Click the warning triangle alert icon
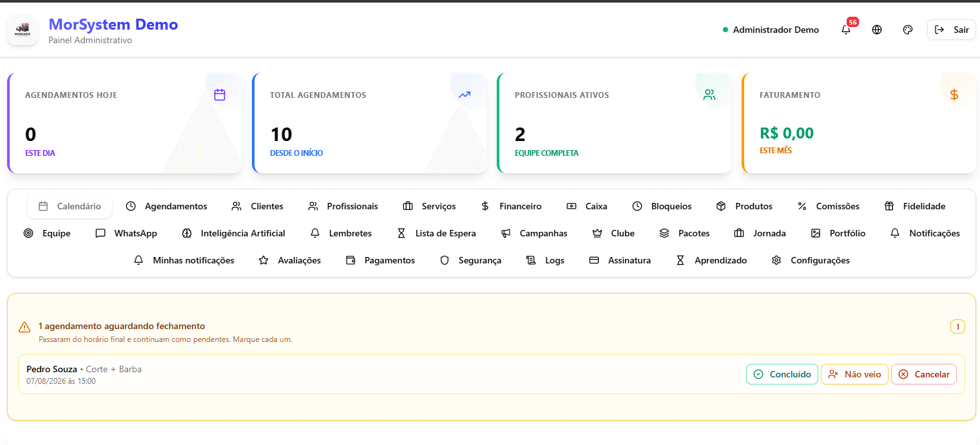The height and width of the screenshot is (445, 980). 24,327
